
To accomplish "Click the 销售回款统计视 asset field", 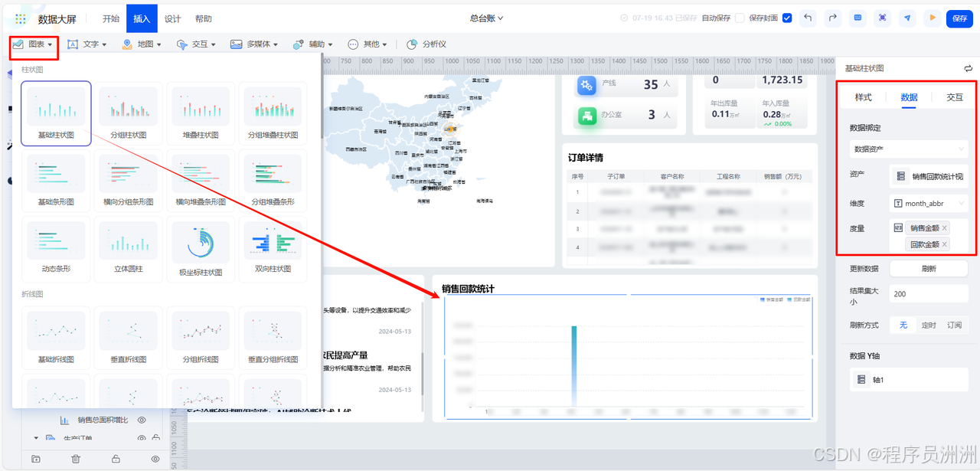I will point(929,176).
